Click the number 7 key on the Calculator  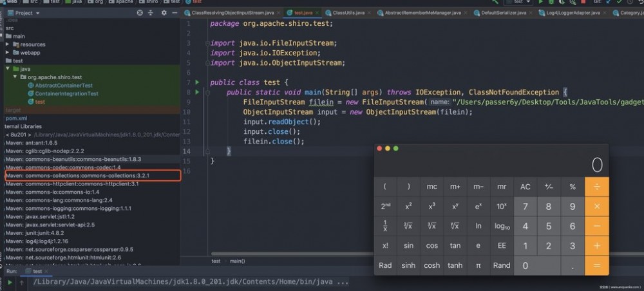coord(526,207)
